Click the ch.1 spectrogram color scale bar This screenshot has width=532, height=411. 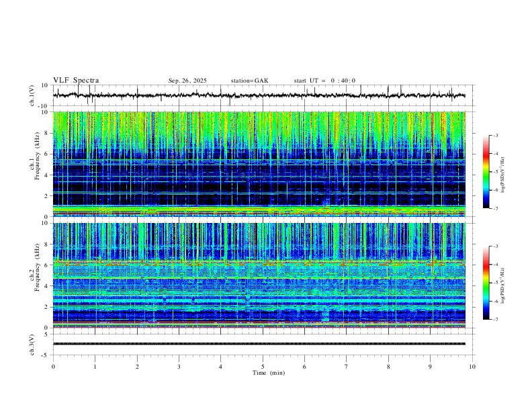[486, 172]
